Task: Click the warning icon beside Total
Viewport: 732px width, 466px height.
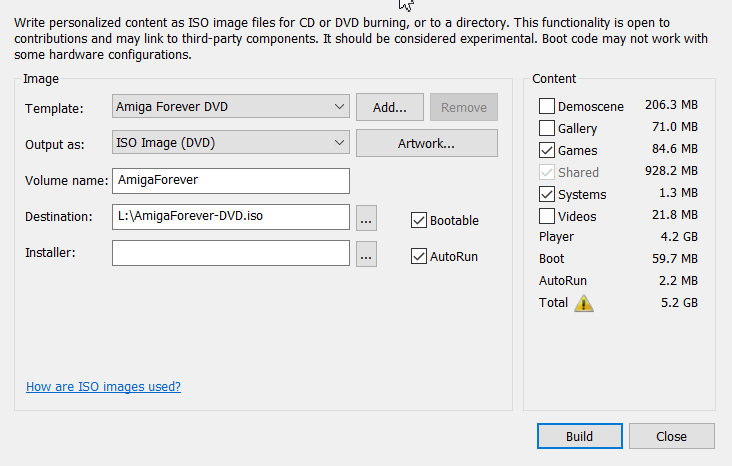Action: tap(584, 304)
